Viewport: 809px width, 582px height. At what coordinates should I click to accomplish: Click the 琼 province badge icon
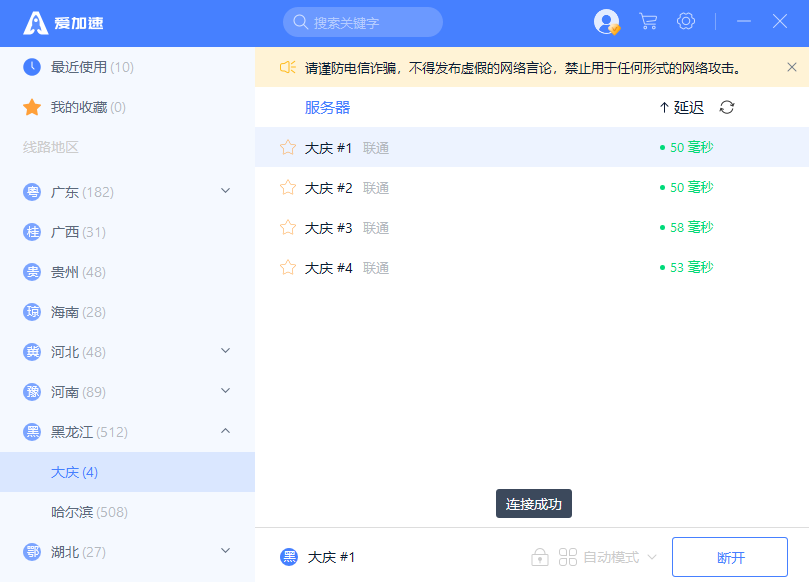[32, 312]
